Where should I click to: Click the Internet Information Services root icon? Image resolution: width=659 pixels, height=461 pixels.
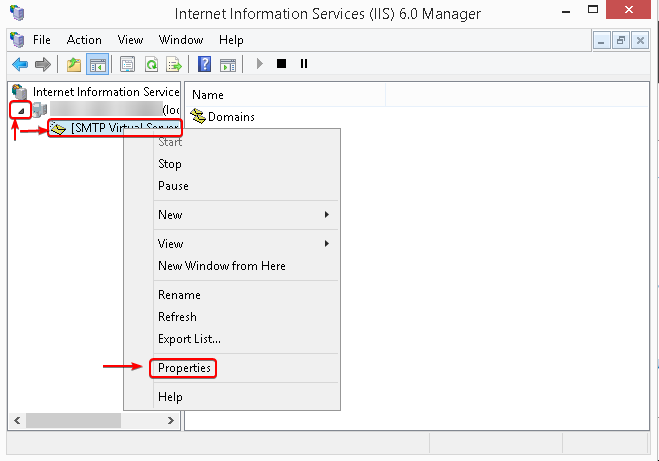click(19, 92)
